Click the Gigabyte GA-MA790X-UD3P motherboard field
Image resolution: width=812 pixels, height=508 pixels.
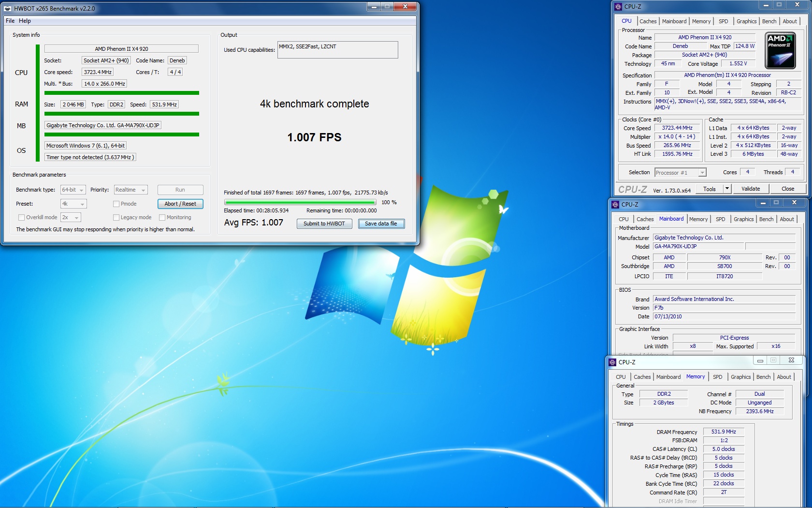coord(102,125)
